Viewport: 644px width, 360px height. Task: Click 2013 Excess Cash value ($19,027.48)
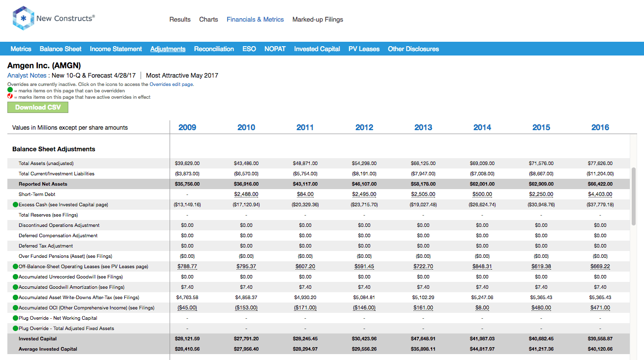423,205
